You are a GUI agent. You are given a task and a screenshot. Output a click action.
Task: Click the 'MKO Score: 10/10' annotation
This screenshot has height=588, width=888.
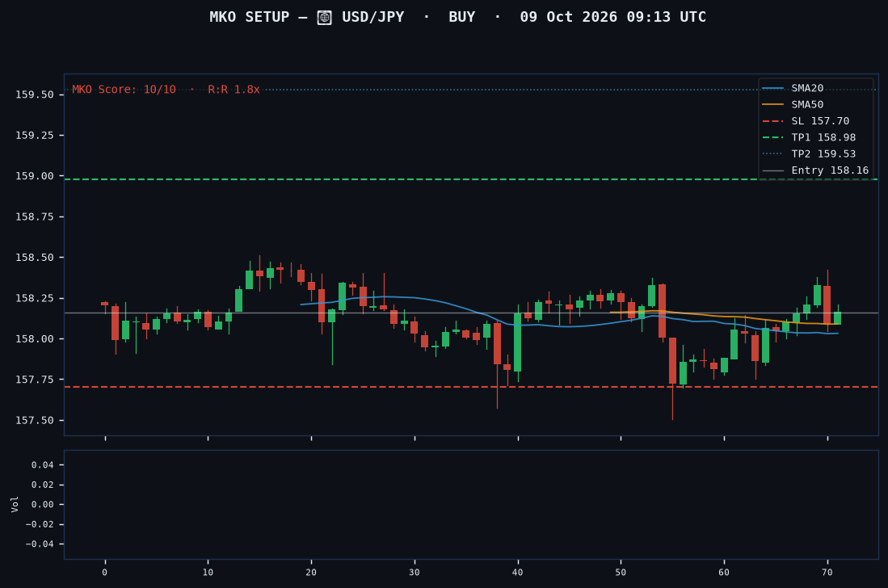click(x=124, y=90)
